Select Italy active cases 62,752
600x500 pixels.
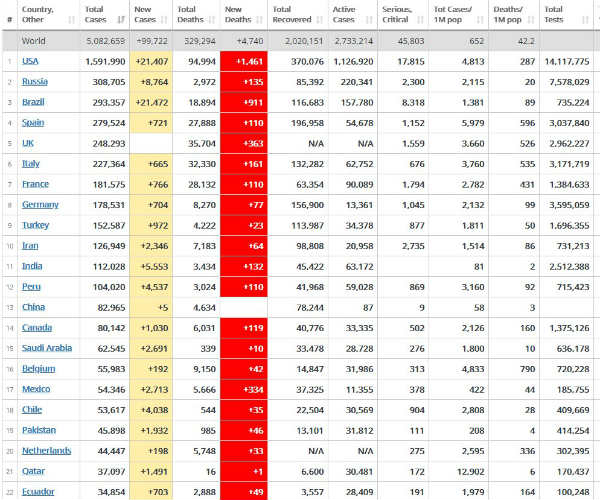coord(360,164)
